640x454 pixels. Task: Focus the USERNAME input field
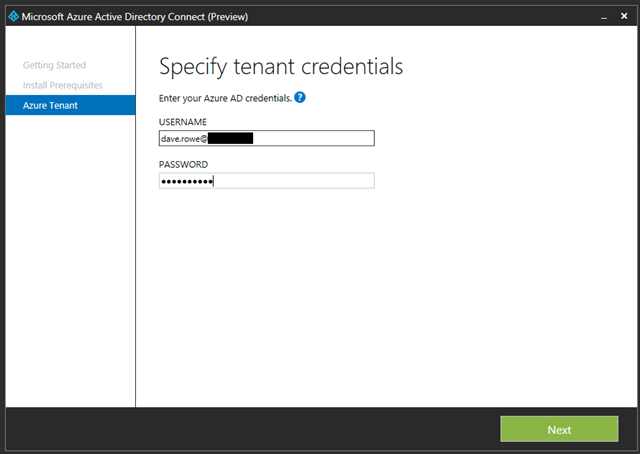pyautogui.click(x=267, y=138)
